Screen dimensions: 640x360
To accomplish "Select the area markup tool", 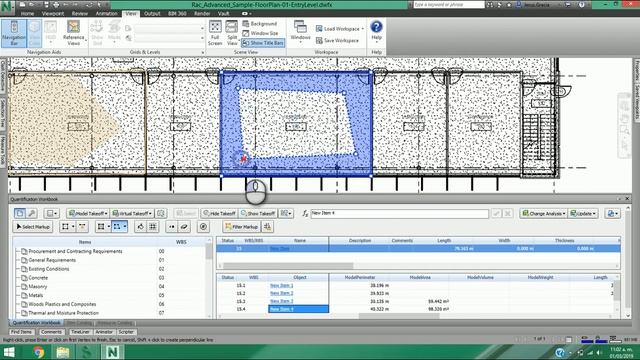I will [x=102, y=227].
